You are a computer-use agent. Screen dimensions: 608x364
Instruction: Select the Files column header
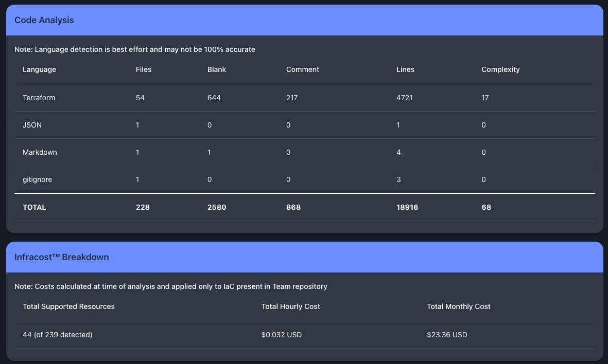pyautogui.click(x=144, y=69)
